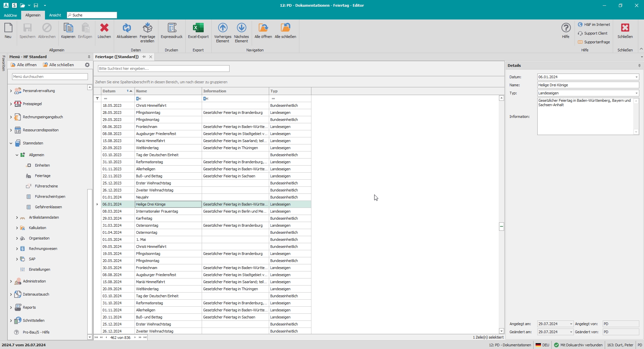Click the Aktualisieren refresh icon
This screenshot has width=644, height=349.
point(127,28)
